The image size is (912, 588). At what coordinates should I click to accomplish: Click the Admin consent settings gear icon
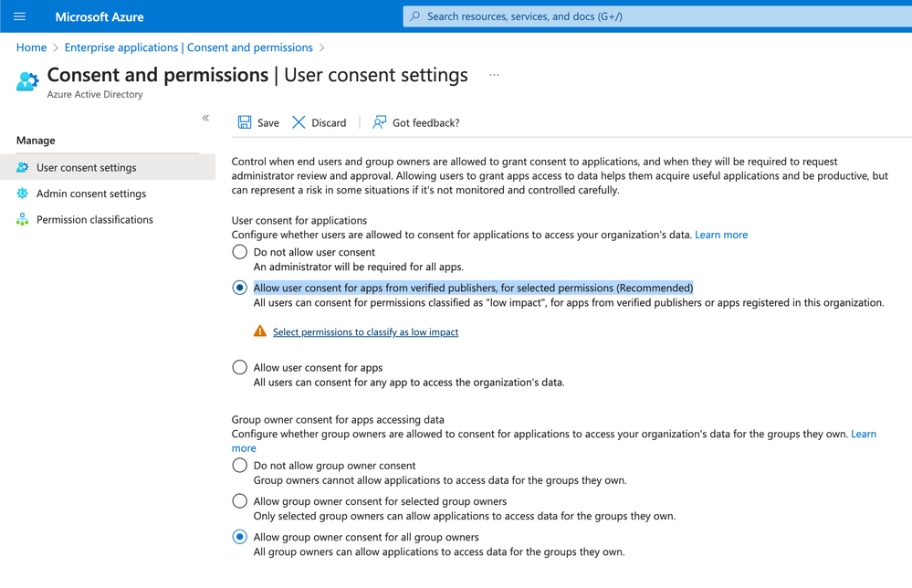tap(23, 194)
